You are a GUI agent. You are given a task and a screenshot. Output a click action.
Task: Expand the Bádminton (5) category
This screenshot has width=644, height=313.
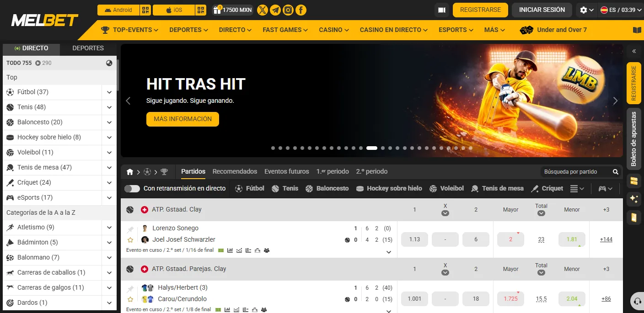click(109, 243)
